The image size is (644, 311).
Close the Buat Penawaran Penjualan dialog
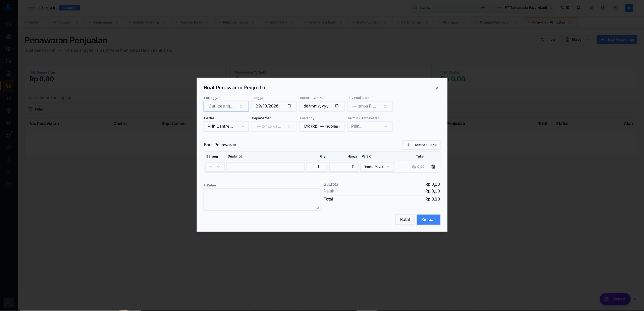point(437,88)
